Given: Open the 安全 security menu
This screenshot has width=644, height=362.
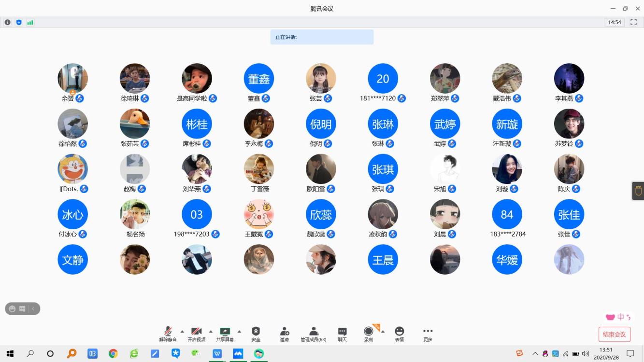Looking at the screenshot, I should point(256,334).
